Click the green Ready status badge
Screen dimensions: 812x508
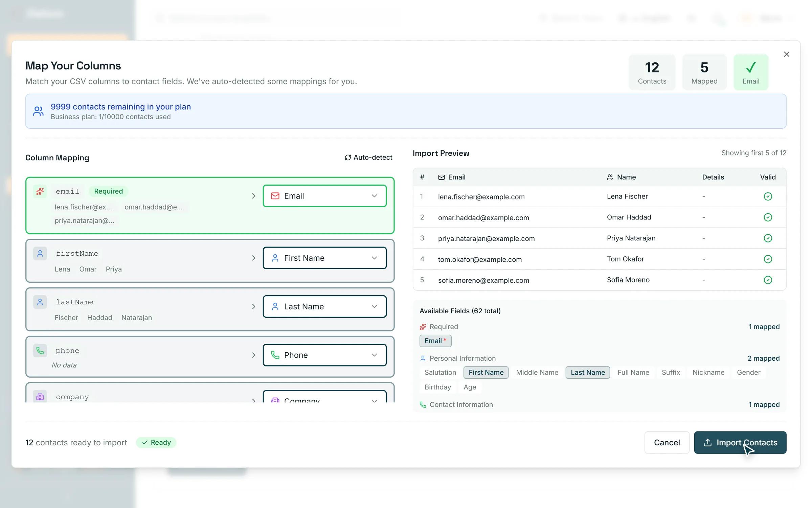tap(156, 442)
